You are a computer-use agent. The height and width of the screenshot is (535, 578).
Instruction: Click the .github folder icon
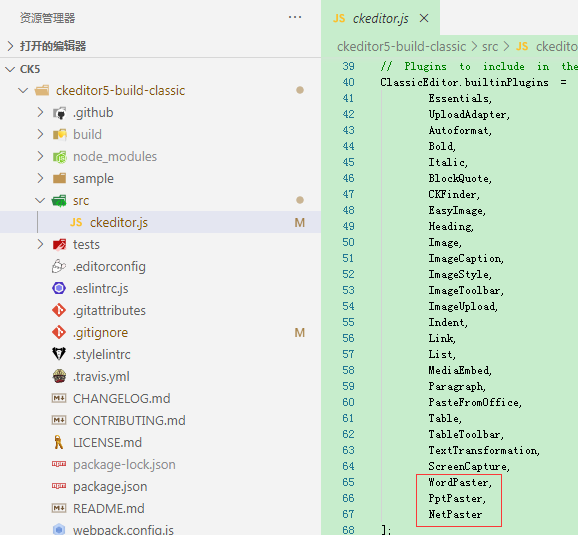[59, 113]
